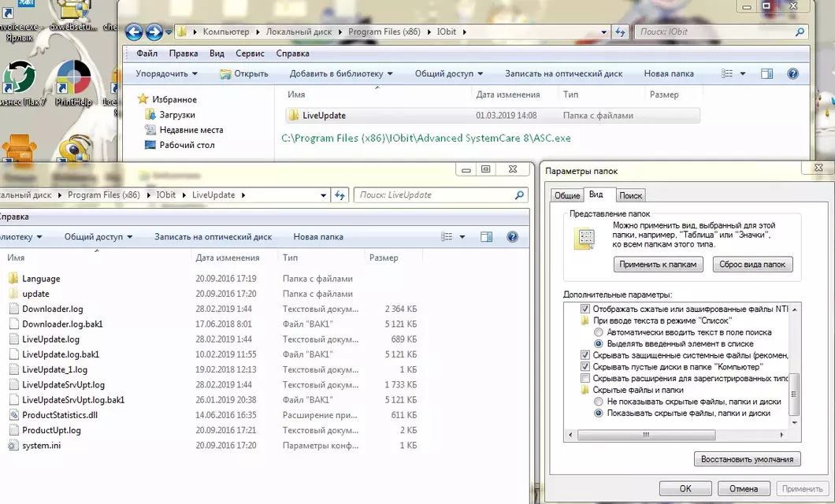Sort by 'Дата изменения' column in LiveUpdate window
The width and height of the screenshot is (835, 504).
point(228,258)
